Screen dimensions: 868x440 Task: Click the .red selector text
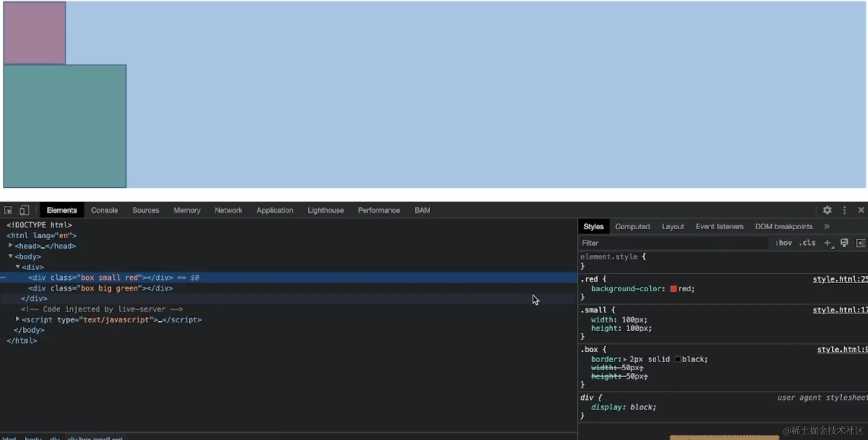(589, 279)
